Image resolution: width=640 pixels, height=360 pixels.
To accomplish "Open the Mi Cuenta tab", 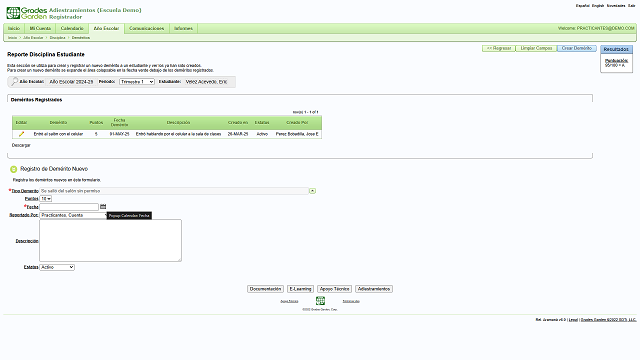I will (40, 29).
